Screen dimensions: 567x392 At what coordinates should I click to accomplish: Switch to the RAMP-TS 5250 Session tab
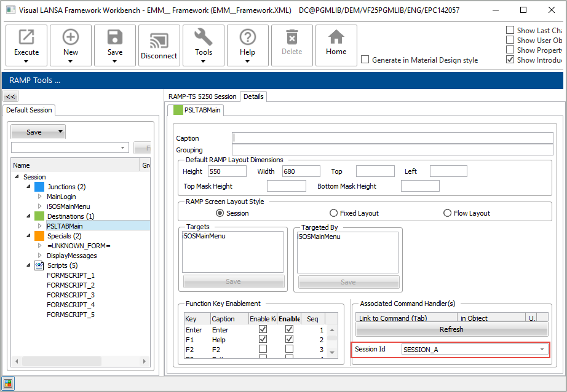coord(202,96)
